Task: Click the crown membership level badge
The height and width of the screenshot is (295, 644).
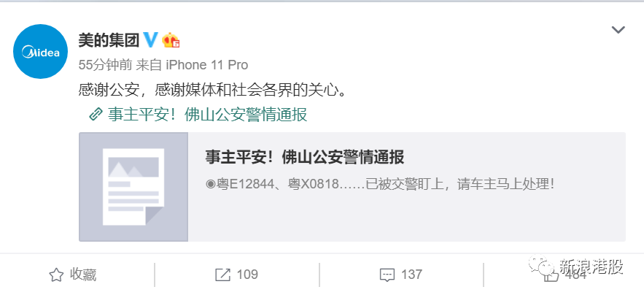Action: click(171, 40)
